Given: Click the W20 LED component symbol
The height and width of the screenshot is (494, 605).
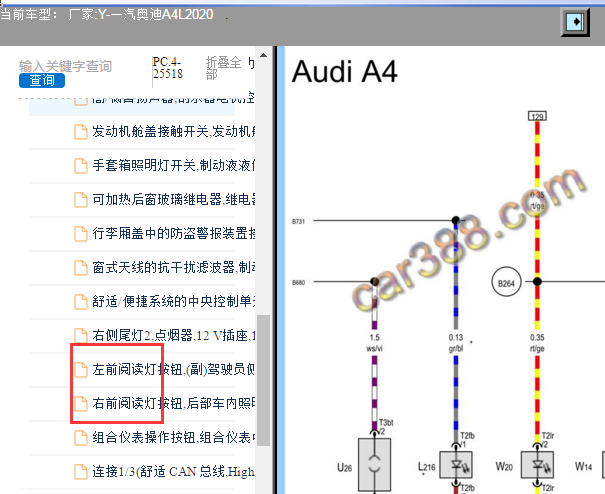Looking at the screenshot, I should pos(537,465).
